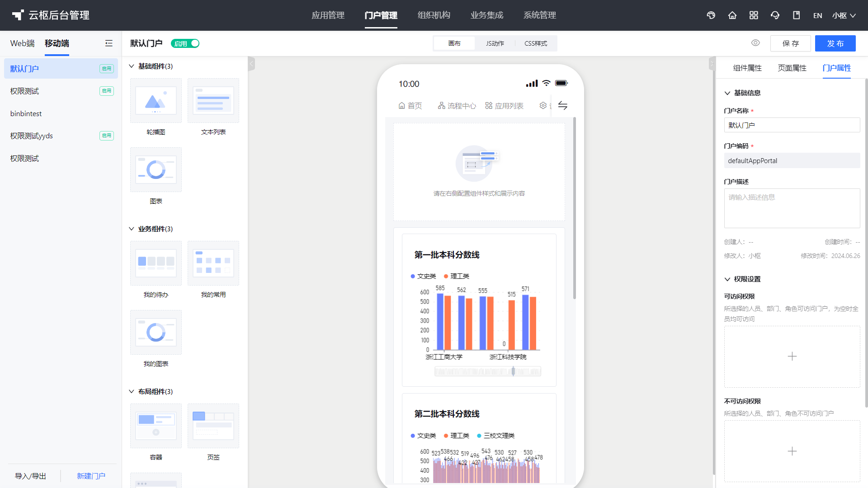Open the documentation book icon
868x488 pixels.
796,15
